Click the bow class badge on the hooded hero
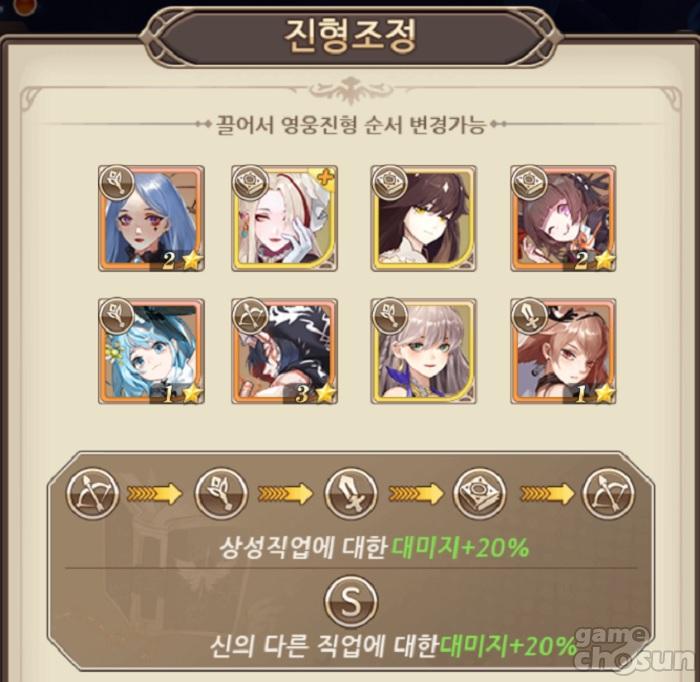Screen dimensions: 700x682 click(250, 316)
